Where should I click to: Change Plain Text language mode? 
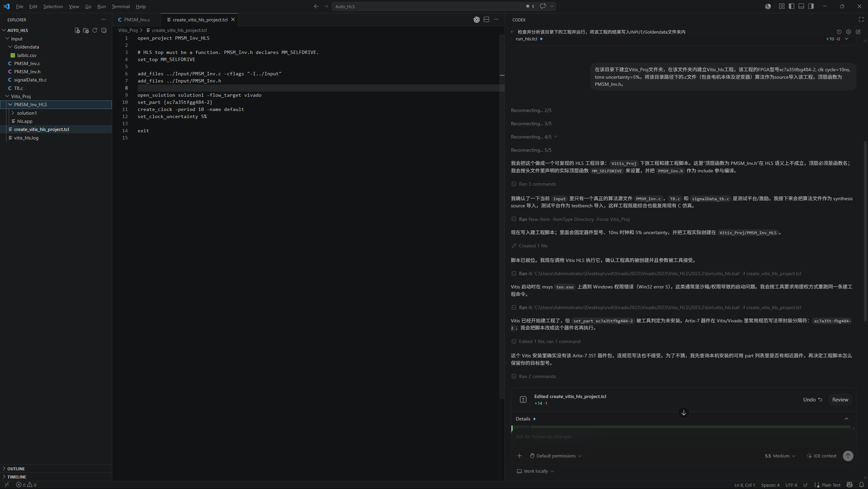(x=831, y=485)
